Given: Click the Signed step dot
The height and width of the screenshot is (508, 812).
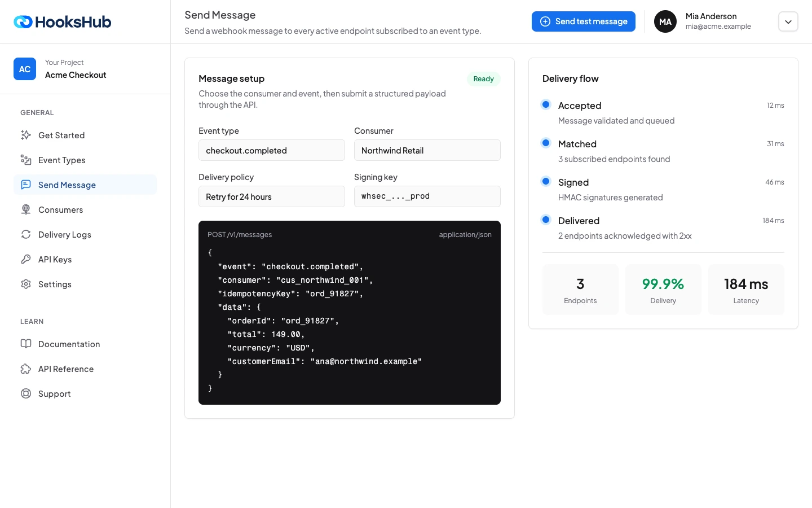Looking at the screenshot, I should pyautogui.click(x=546, y=181).
